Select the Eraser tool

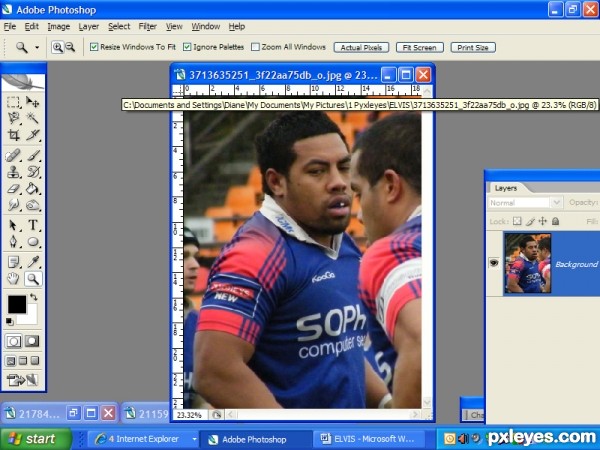(x=13, y=189)
